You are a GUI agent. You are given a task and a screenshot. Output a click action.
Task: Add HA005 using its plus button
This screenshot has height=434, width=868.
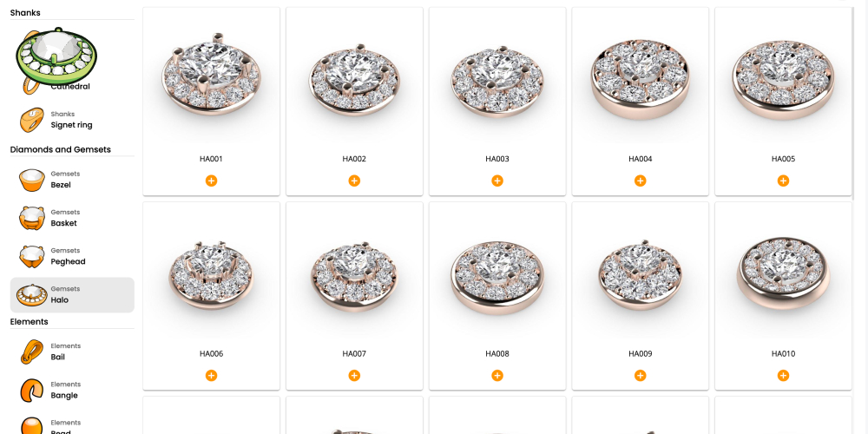point(783,181)
